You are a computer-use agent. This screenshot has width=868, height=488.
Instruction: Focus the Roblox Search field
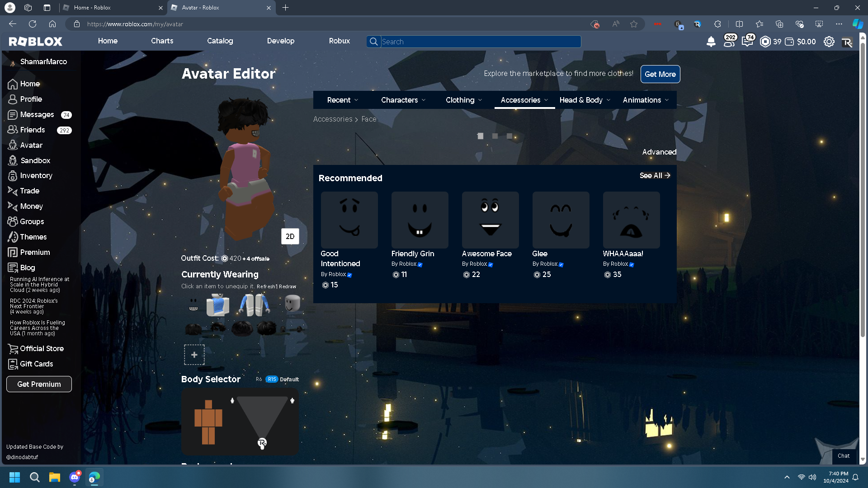pos(481,42)
